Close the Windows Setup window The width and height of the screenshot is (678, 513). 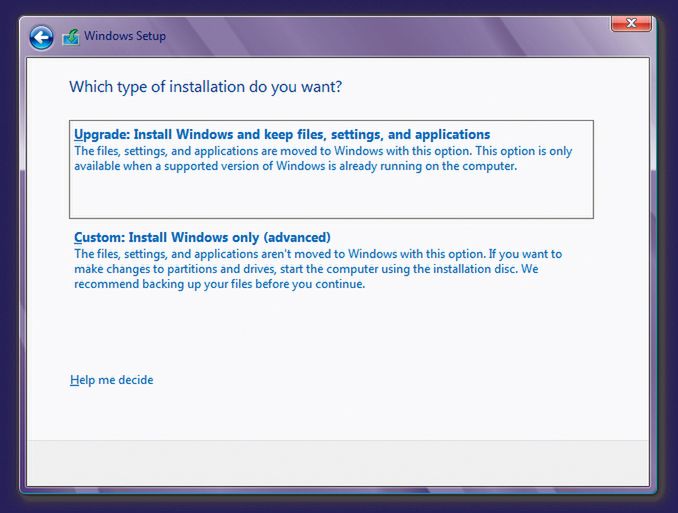[x=631, y=23]
